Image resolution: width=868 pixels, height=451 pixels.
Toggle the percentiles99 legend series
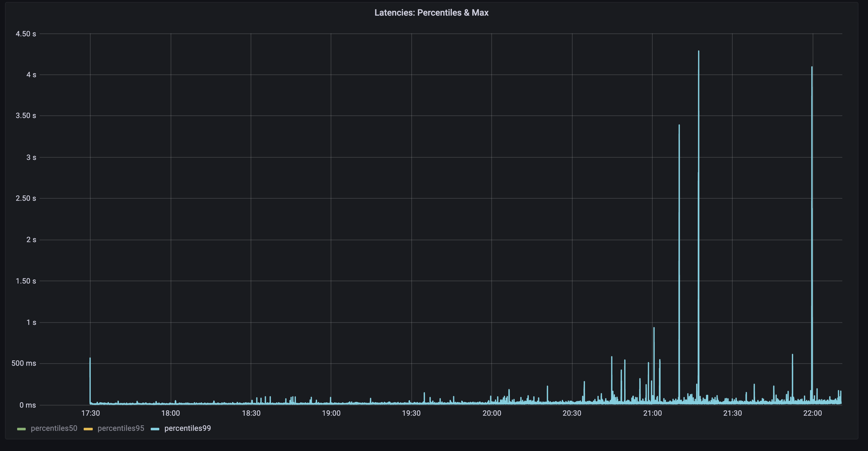187,428
